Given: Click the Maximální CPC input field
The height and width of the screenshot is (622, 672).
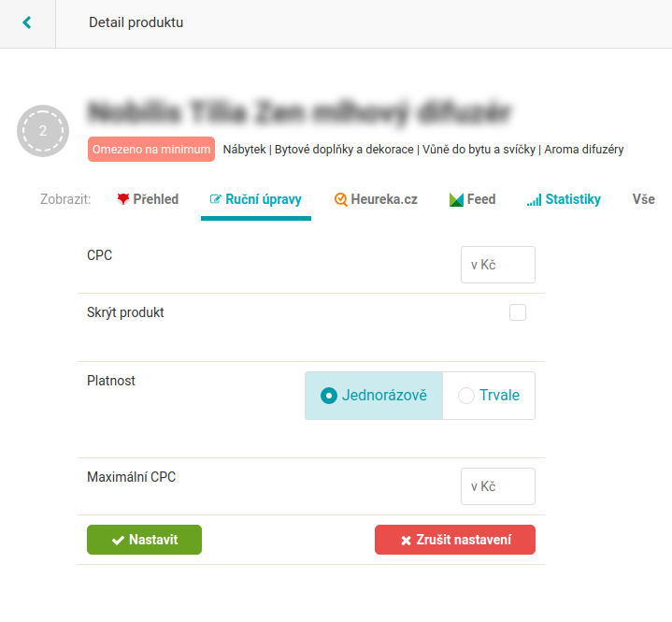Looking at the screenshot, I should pos(498,486).
